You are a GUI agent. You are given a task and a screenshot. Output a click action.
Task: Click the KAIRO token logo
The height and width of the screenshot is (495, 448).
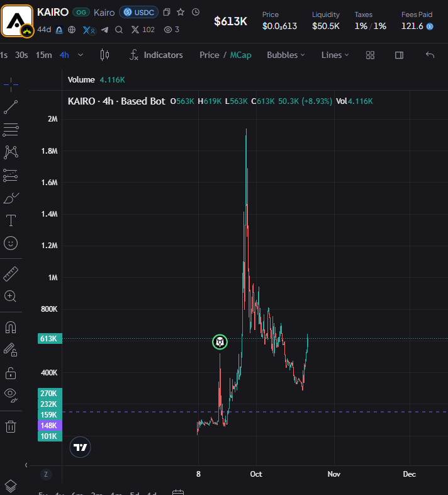pos(17,21)
